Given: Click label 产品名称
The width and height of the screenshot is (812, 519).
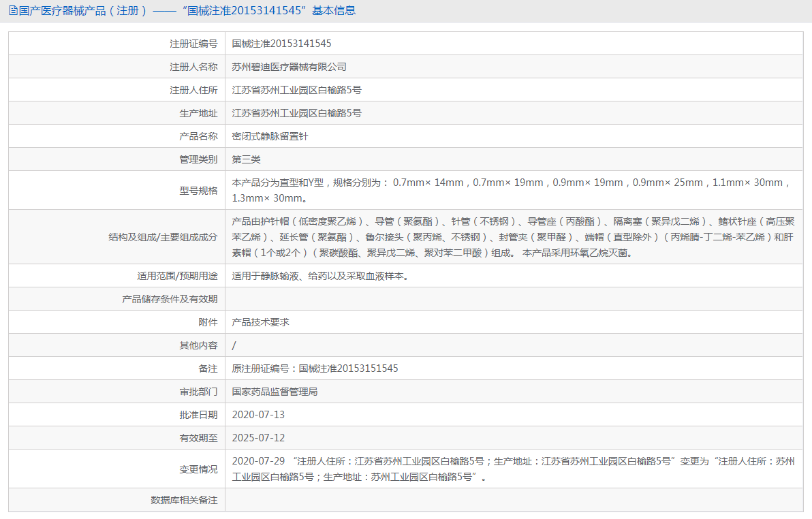Looking at the screenshot, I should tap(198, 136).
